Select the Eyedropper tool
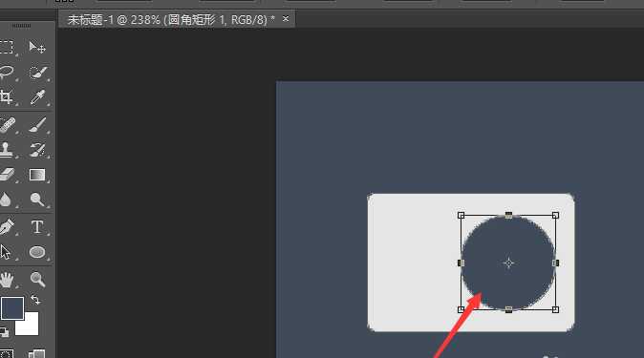This screenshot has height=358, width=644. 37,97
